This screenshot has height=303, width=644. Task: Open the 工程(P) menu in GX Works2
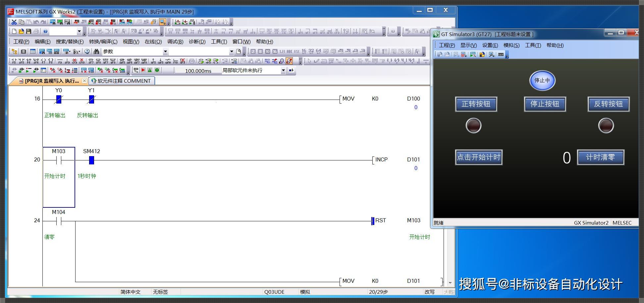point(21,41)
